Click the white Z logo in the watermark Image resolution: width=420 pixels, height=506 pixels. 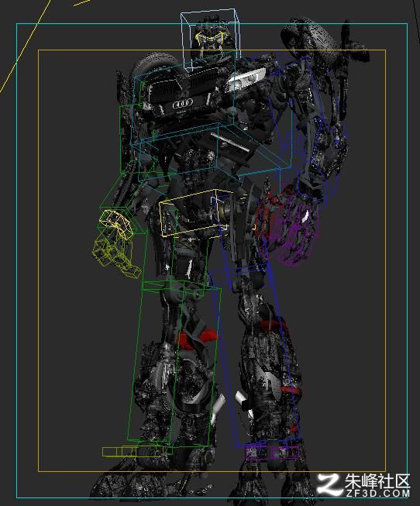coord(329,484)
